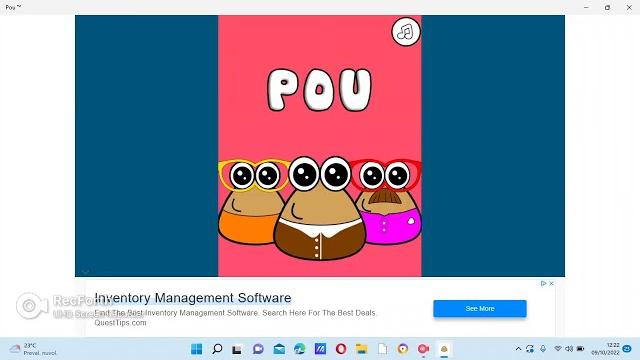Open the volume speaker tray icon
Image resolution: width=640 pixels, height=360 pixels.
click(569, 349)
